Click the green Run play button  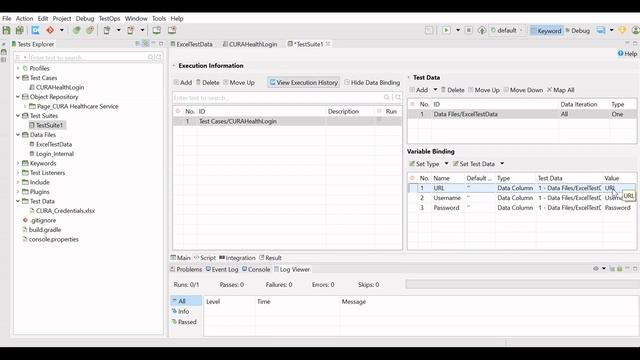point(446,30)
